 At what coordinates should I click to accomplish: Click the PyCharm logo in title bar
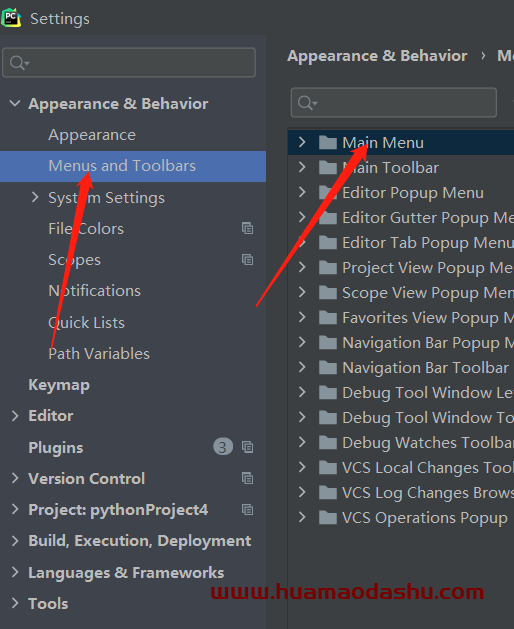[11, 18]
